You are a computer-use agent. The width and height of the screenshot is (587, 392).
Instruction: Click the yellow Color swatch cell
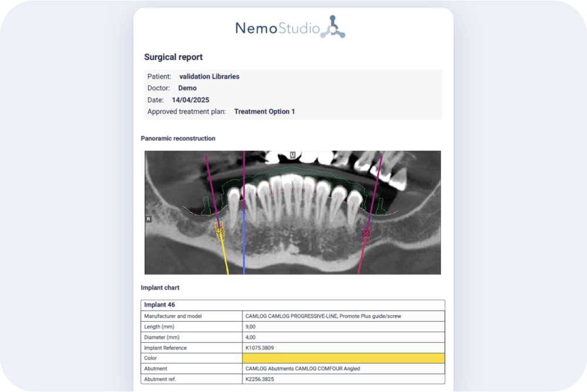(343, 358)
